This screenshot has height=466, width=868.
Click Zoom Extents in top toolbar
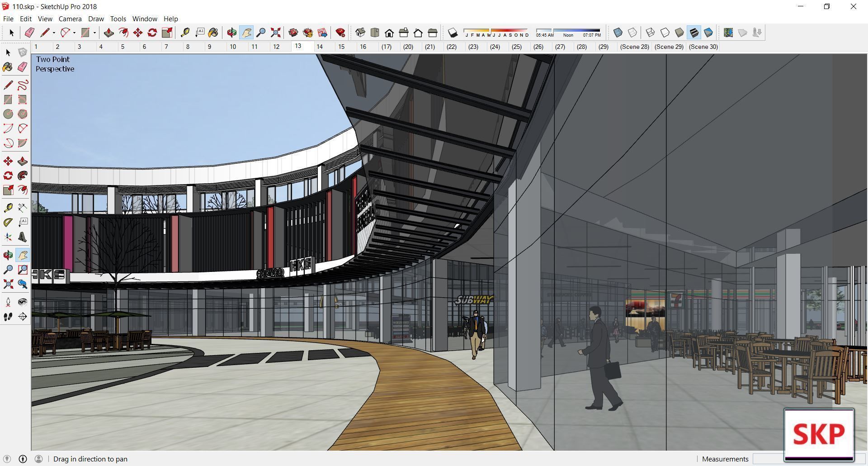point(275,33)
